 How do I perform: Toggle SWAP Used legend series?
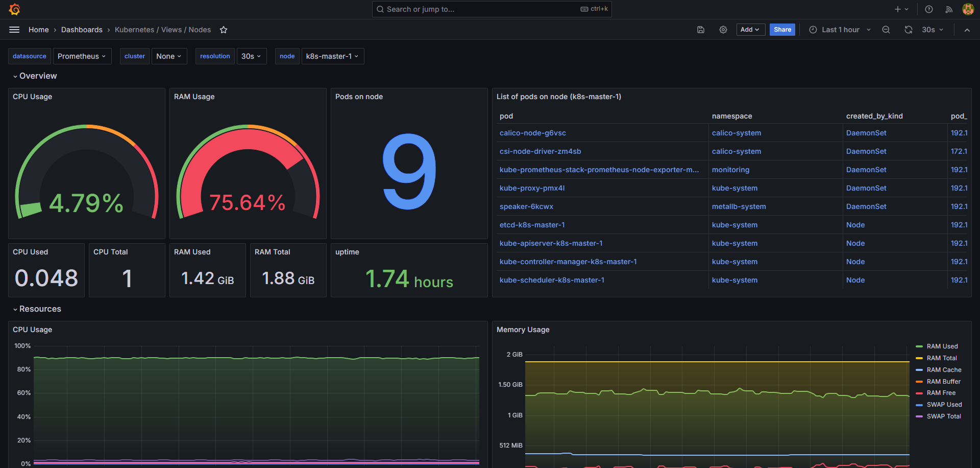[x=944, y=405]
